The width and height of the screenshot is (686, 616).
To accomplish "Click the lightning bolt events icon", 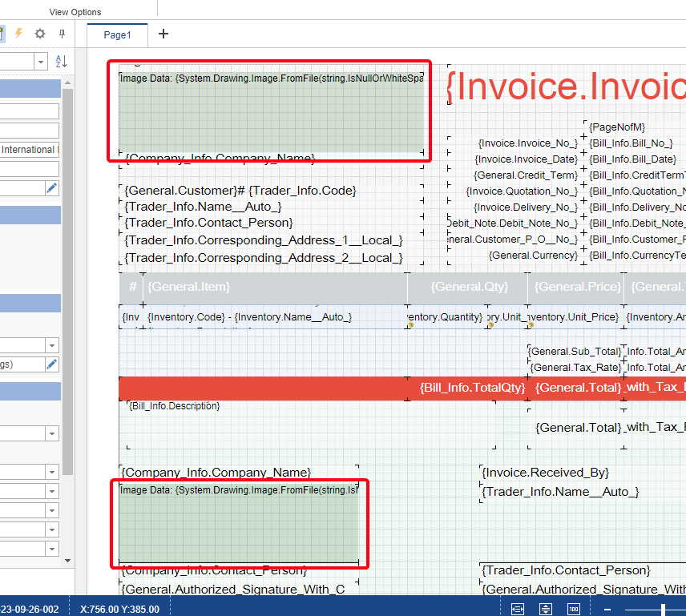I will (x=18, y=34).
